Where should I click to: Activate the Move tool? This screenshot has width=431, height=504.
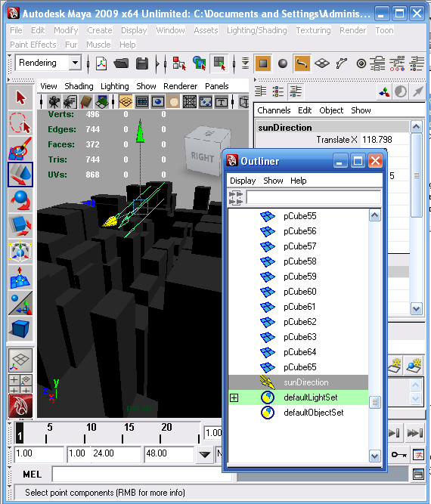[x=20, y=175]
